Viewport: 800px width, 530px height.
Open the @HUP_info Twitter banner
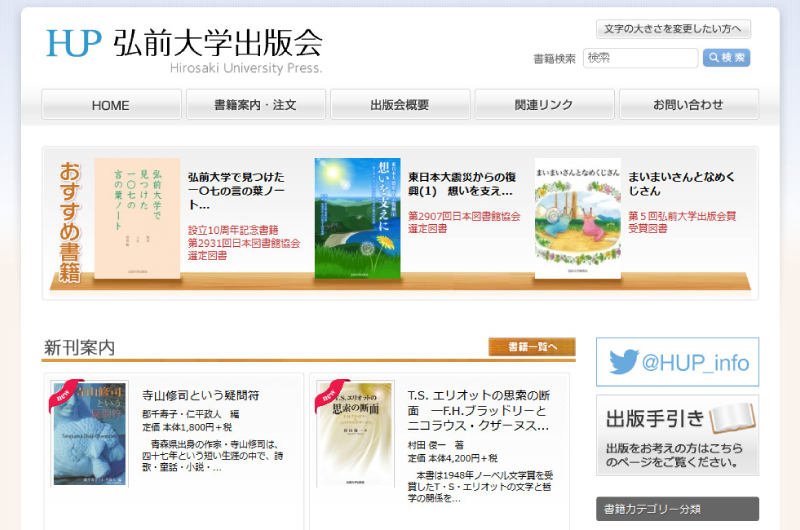tap(677, 362)
